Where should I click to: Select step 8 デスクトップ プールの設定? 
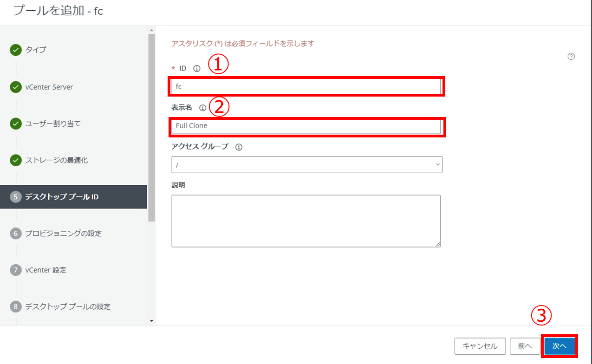pos(67,307)
